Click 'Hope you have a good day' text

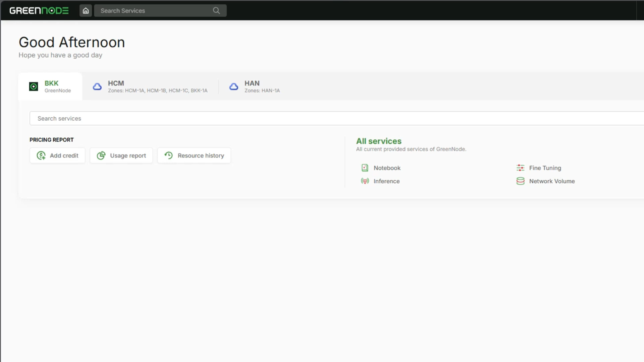click(60, 55)
